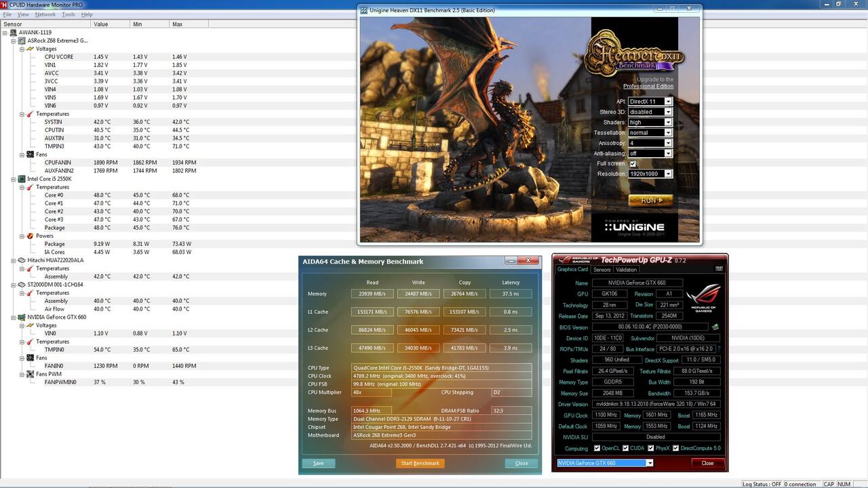Image resolution: width=868 pixels, height=488 pixels.
Task: Switch to the Validation tab in GPU-Z
Action: 627,270
